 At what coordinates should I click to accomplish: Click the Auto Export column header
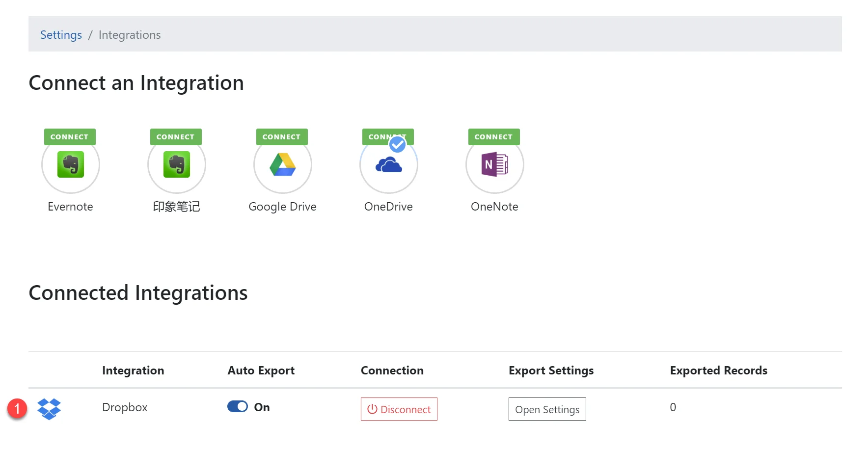coord(261,371)
